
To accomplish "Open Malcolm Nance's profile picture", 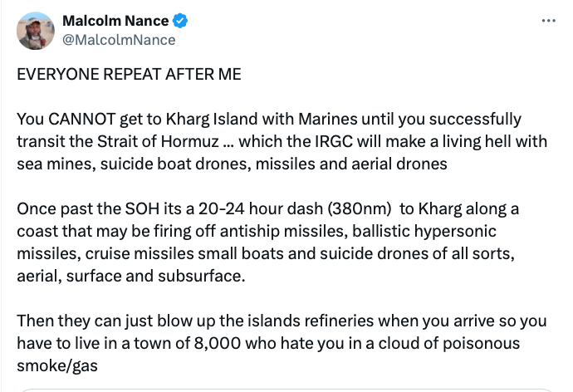I will (x=35, y=30).
